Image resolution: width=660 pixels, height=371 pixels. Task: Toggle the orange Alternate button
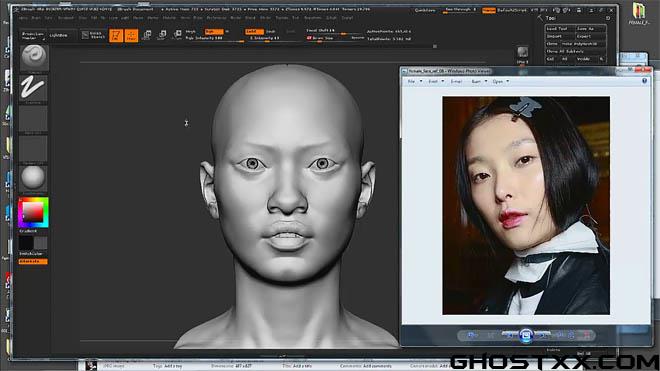tap(33, 262)
